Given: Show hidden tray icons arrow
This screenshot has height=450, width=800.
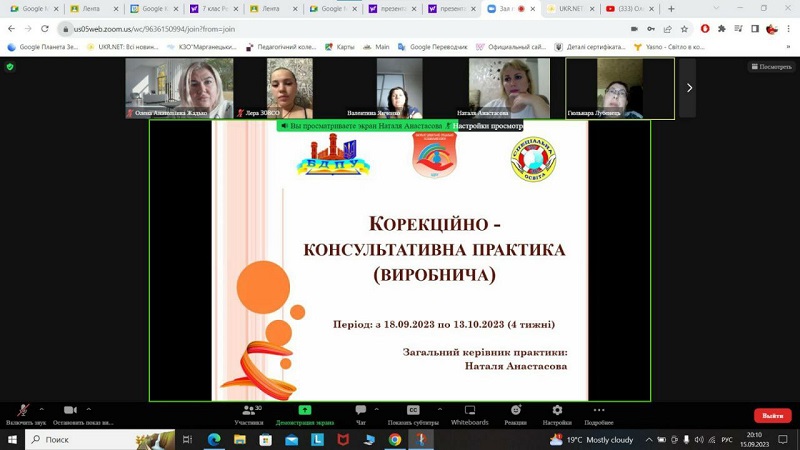Looking at the screenshot, I should (x=648, y=439).
